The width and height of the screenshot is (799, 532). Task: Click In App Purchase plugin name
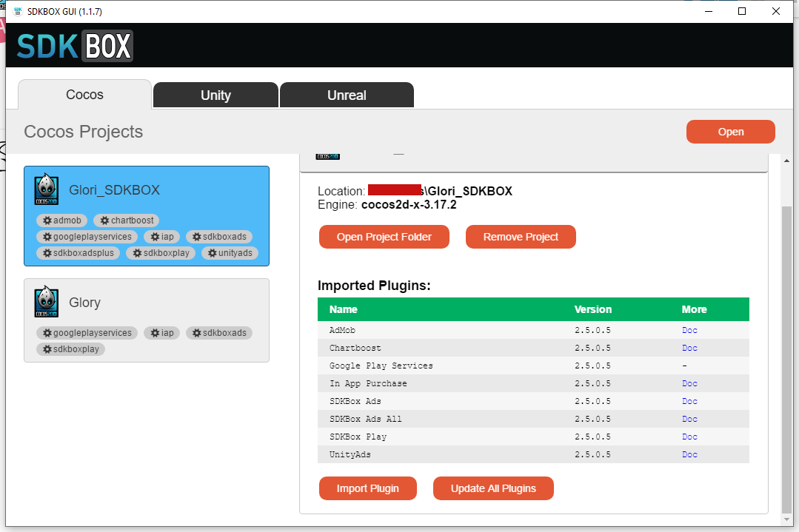369,384
